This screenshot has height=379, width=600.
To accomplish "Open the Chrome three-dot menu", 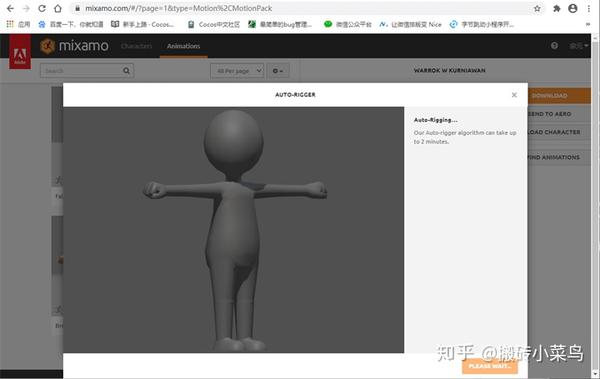I will (589, 8).
